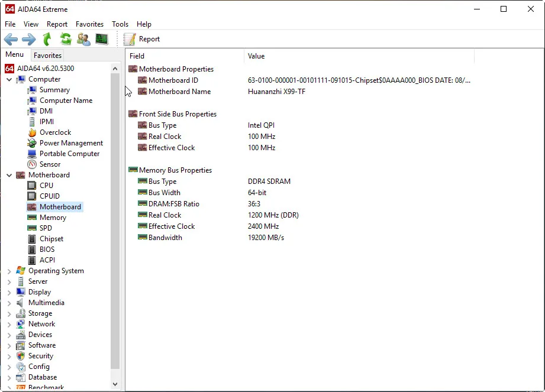The image size is (545, 392).
Task: Collapse the Motherboard tree node
Action: (9, 175)
